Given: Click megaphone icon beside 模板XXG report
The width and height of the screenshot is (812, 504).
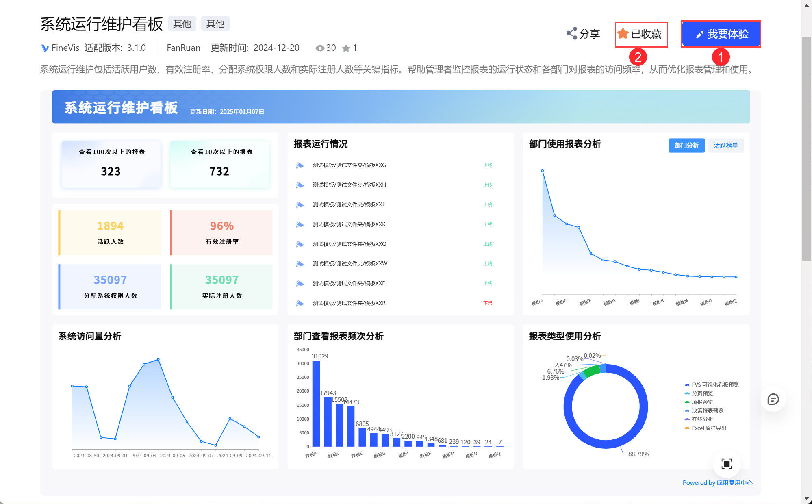Looking at the screenshot, I should (x=300, y=165).
